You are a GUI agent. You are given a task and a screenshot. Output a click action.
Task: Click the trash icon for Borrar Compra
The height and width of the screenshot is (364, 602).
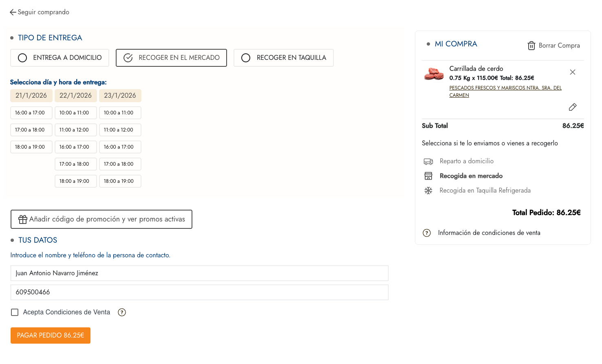531,46
